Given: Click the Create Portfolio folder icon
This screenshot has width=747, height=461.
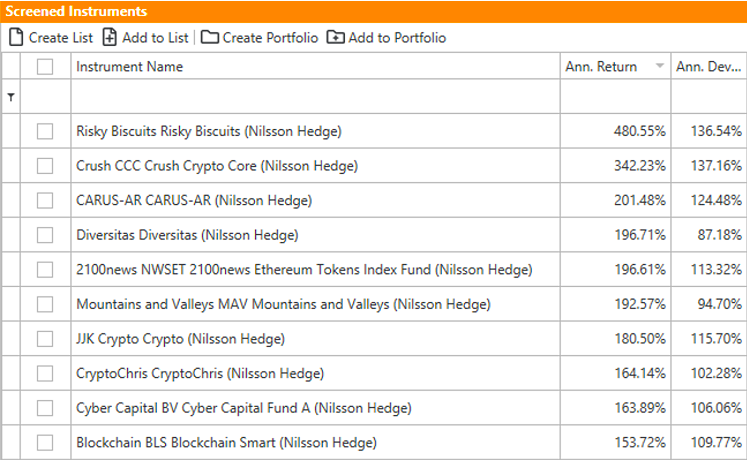Looking at the screenshot, I should pos(210,38).
